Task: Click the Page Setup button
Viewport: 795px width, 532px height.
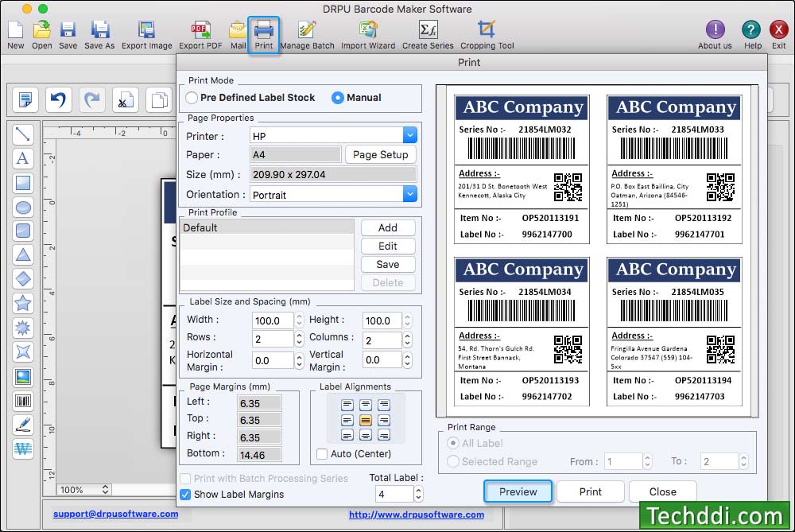Action: tap(380, 155)
